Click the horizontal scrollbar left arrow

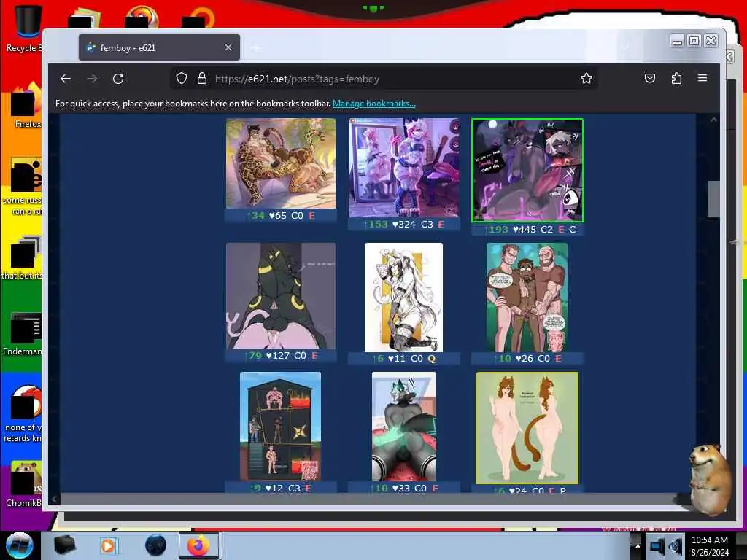coord(54,499)
